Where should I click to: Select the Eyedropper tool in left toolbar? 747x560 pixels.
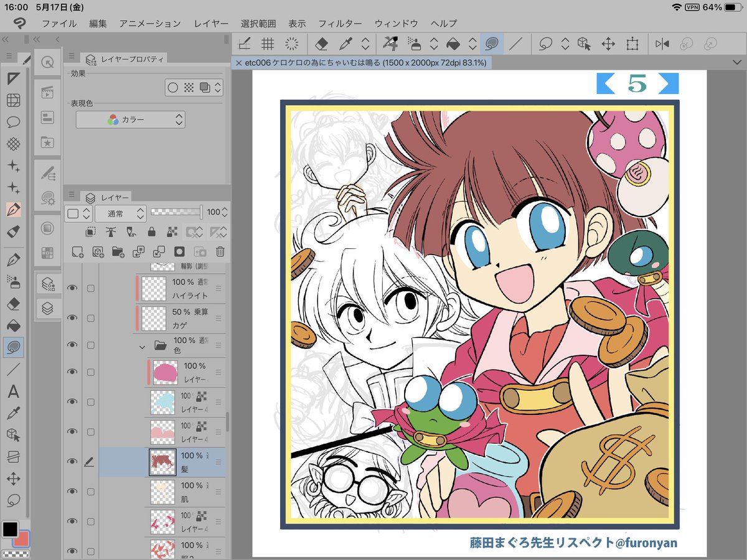13,413
